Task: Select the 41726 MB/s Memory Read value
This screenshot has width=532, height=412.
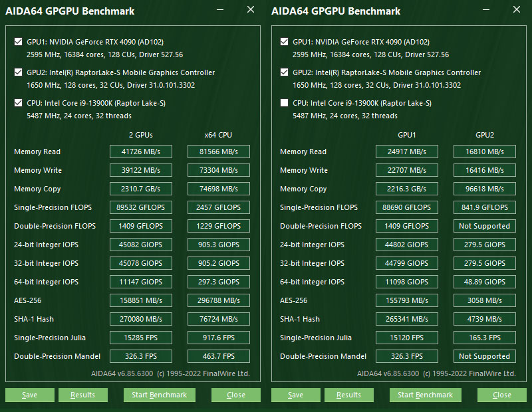Action: tap(141, 152)
